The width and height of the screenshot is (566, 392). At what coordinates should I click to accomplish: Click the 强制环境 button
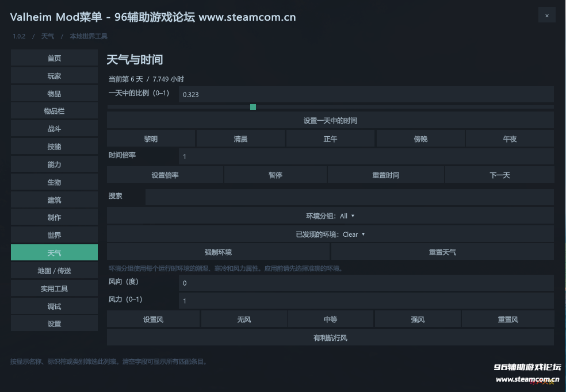pyautogui.click(x=219, y=252)
